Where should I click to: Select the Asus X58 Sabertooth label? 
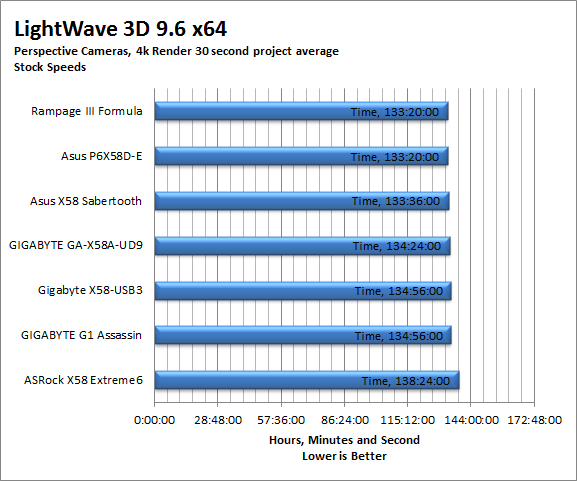[x=86, y=201]
